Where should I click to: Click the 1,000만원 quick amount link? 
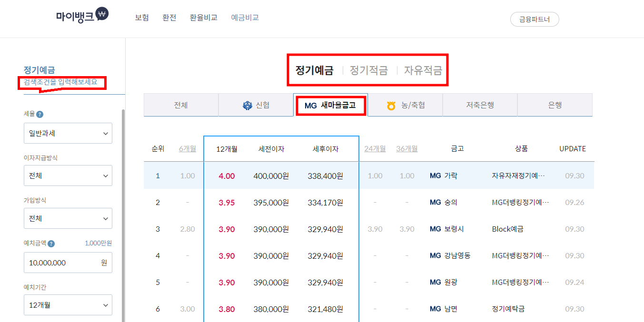[98, 244]
